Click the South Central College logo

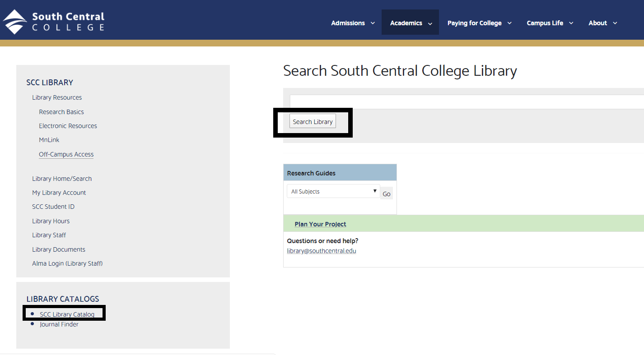pyautogui.click(x=54, y=22)
